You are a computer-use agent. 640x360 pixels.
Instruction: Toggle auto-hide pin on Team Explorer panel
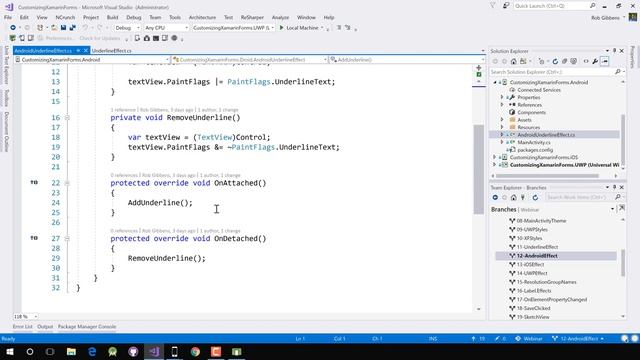(615, 187)
